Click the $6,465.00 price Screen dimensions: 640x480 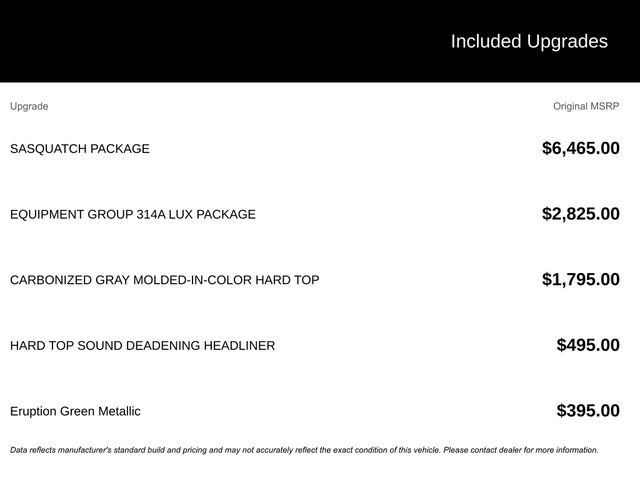pyautogui.click(x=580, y=149)
